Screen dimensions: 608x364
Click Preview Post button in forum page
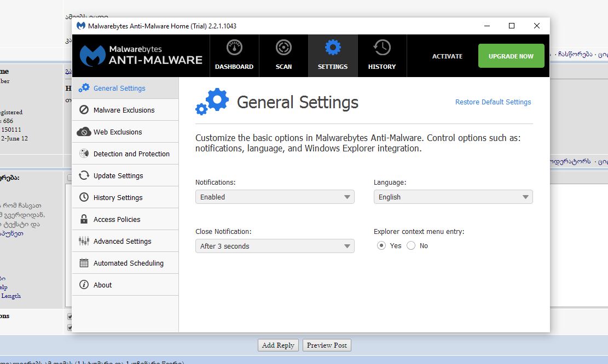(327, 345)
